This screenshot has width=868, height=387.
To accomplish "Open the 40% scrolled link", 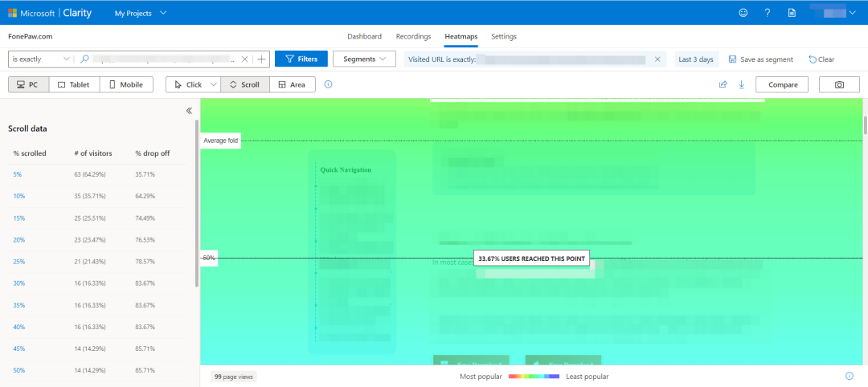I will (18, 327).
